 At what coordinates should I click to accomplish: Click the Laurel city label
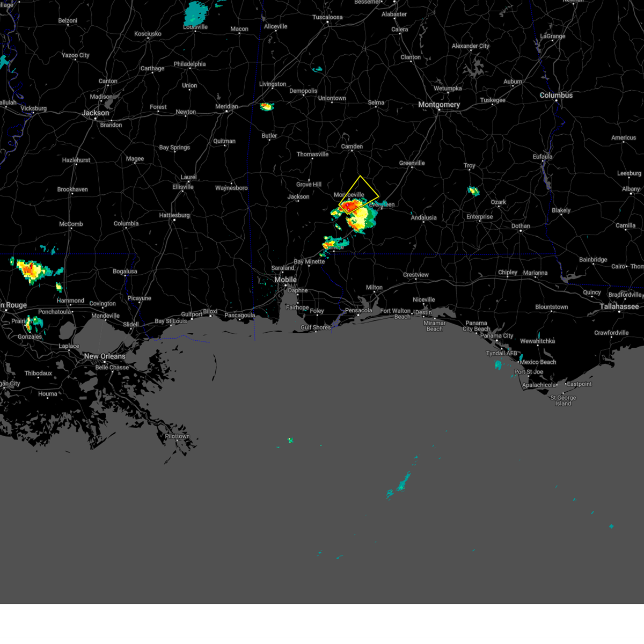[188, 177]
